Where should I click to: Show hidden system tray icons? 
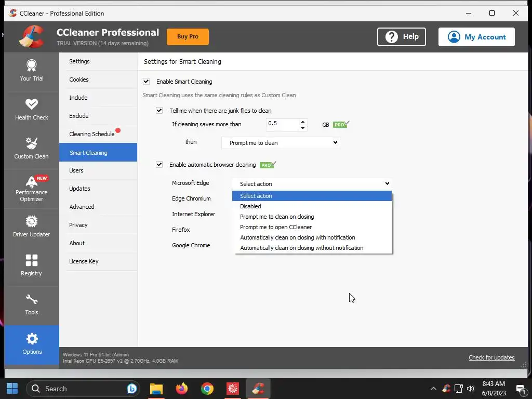433,389
